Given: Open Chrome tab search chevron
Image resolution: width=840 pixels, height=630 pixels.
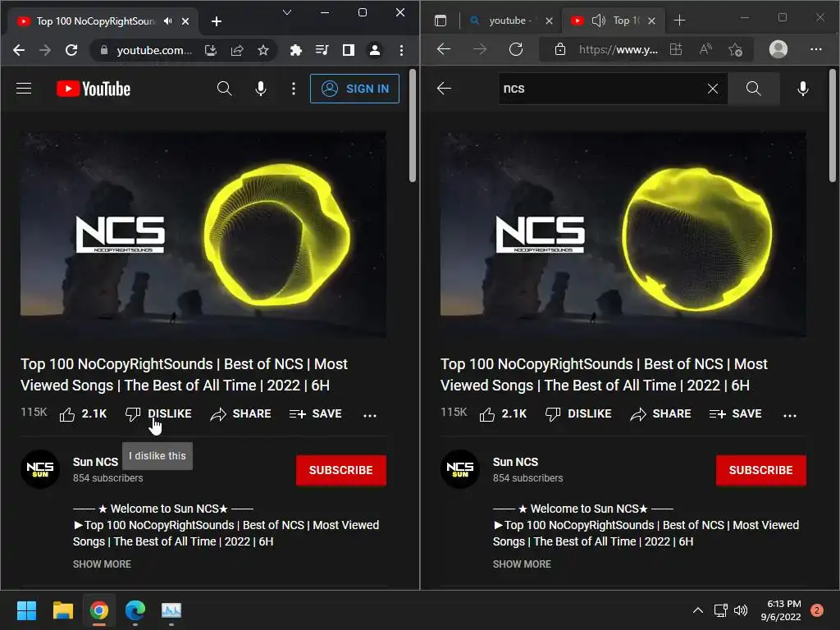Looking at the screenshot, I should 287,12.
